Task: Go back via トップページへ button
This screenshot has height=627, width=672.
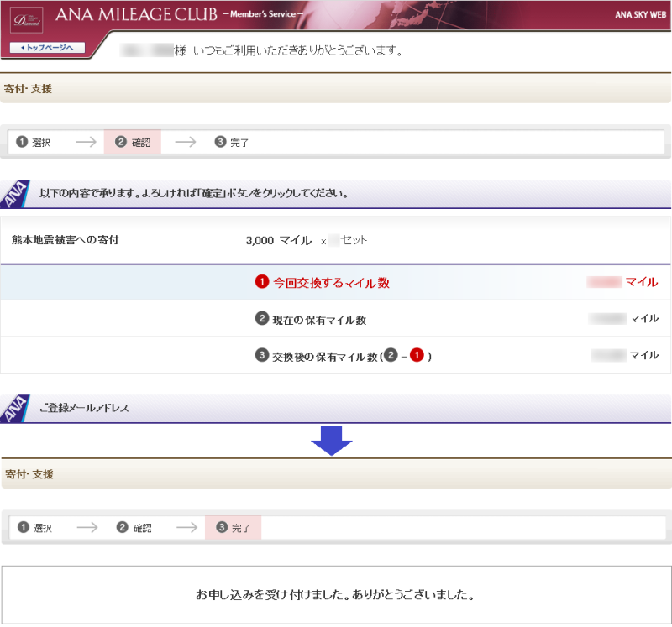Action: 48,48
